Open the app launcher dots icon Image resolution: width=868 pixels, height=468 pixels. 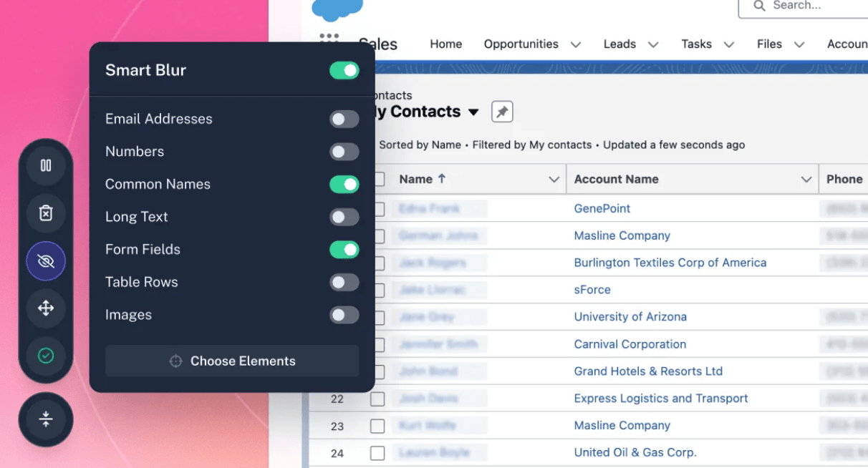329,37
